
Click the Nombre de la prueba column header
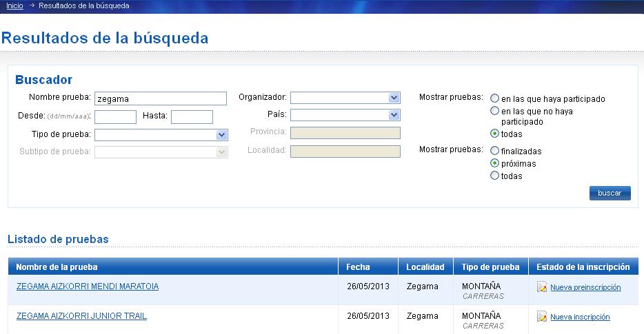(x=57, y=267)
